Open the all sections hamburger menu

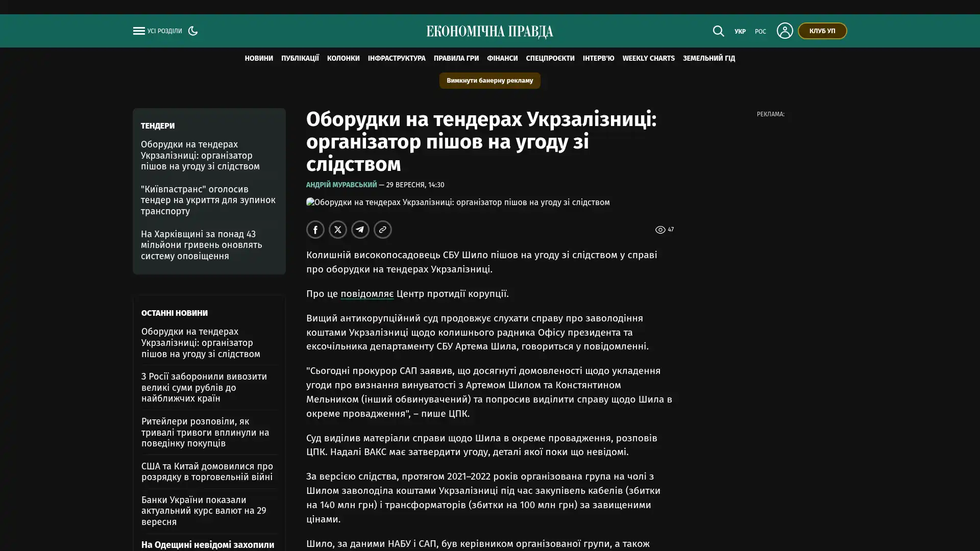coord(139,31)
